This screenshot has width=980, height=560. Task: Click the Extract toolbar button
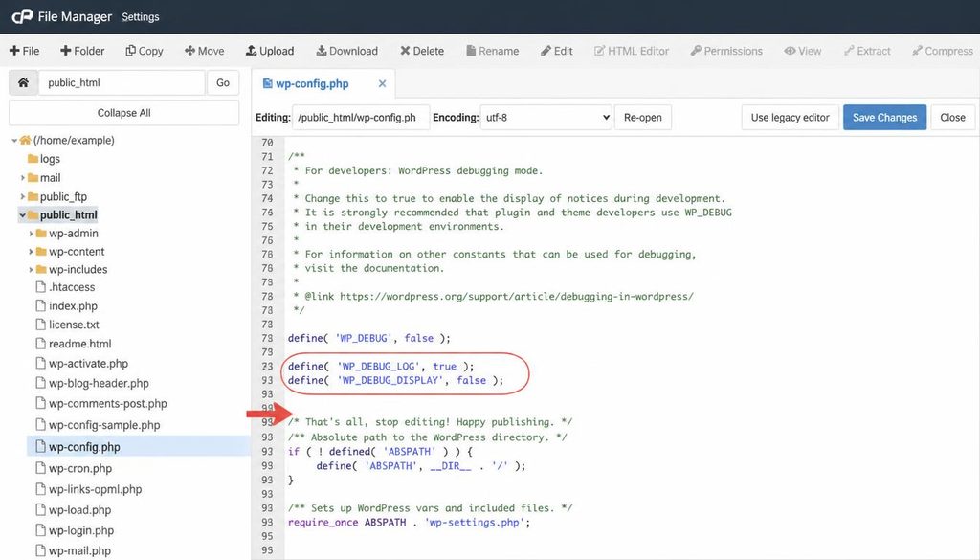pos(867,51)
